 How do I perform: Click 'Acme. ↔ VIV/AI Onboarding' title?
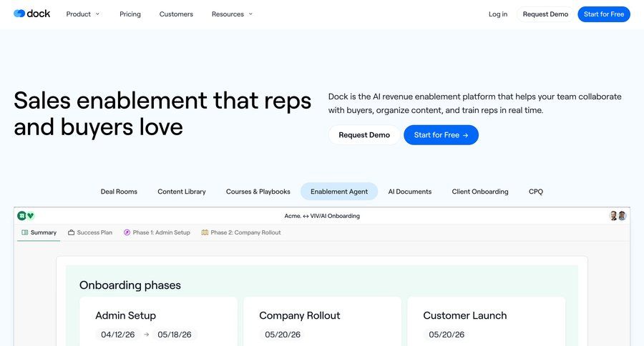(322, 216)
